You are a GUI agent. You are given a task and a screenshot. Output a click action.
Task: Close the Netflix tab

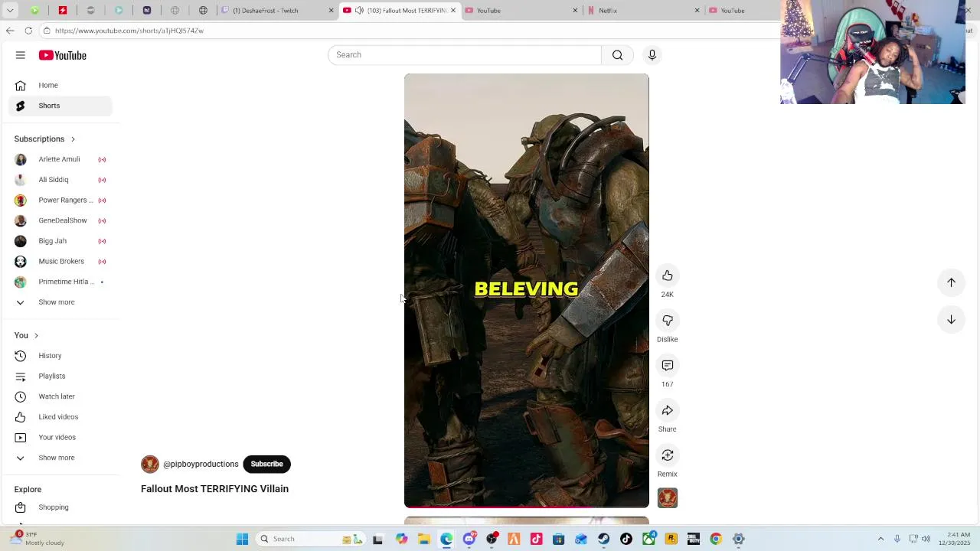(697, 11)
